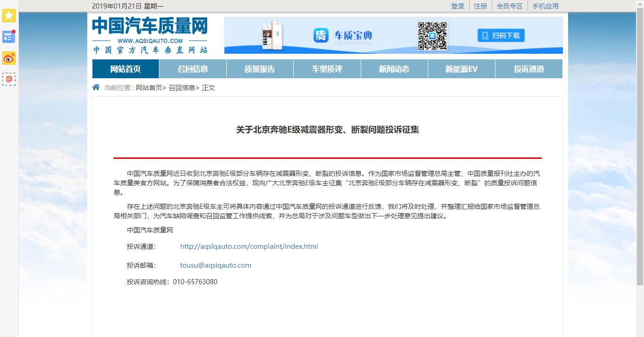Screen dimensions: 644x337
Task: Click the tousu@aqsiqauto.com email link
Action: [x=215, y=265]
